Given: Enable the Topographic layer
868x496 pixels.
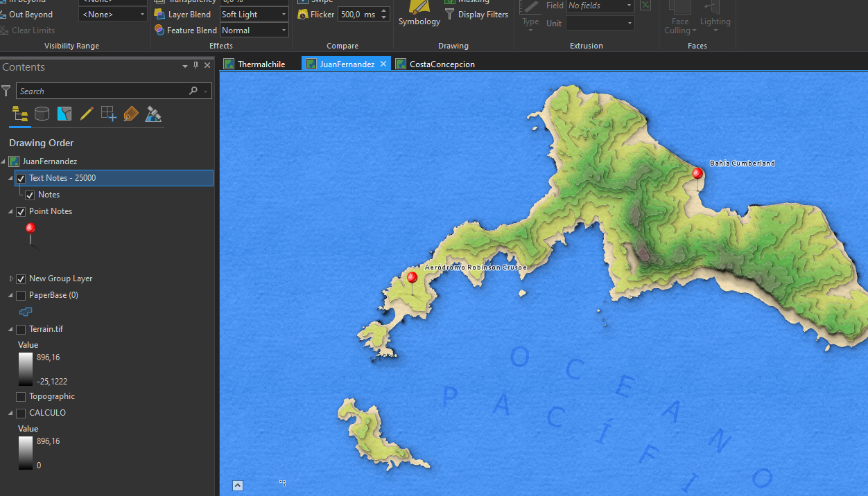Looking at the screenshot, I should (21, 396).
